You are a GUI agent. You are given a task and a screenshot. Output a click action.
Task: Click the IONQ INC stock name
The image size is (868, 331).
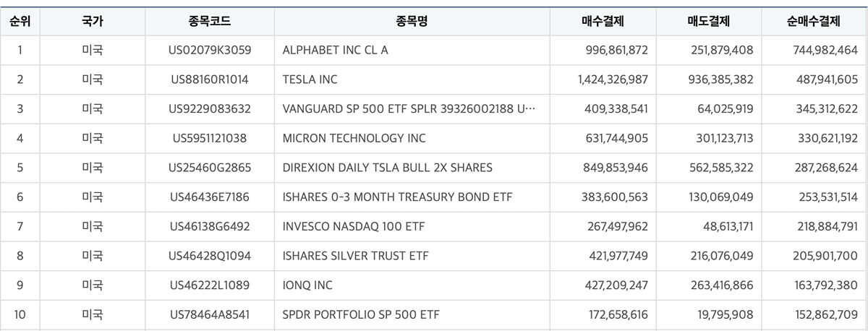click(x=308, y=285)
